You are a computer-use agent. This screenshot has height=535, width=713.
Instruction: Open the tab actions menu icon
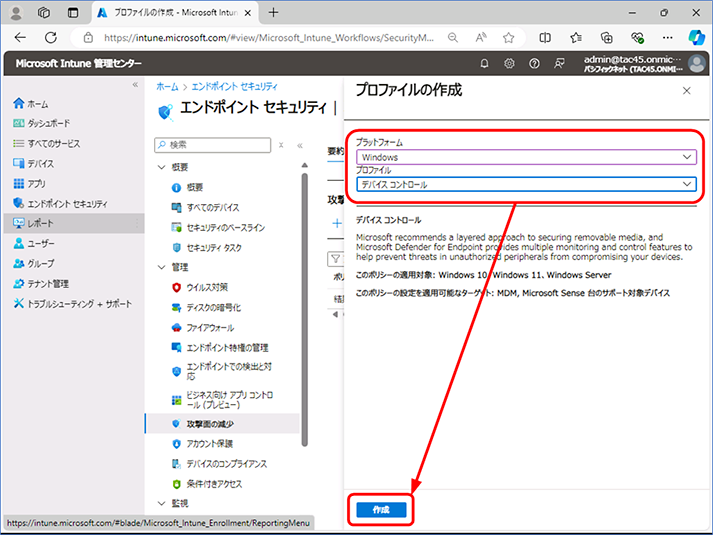pos(73,13)
